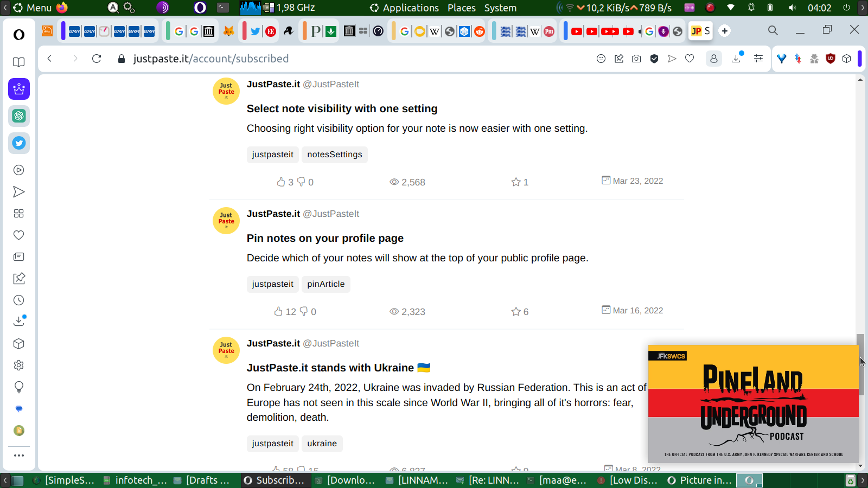
Task: Click the 'notesSettings' tag
Action: 335,155
